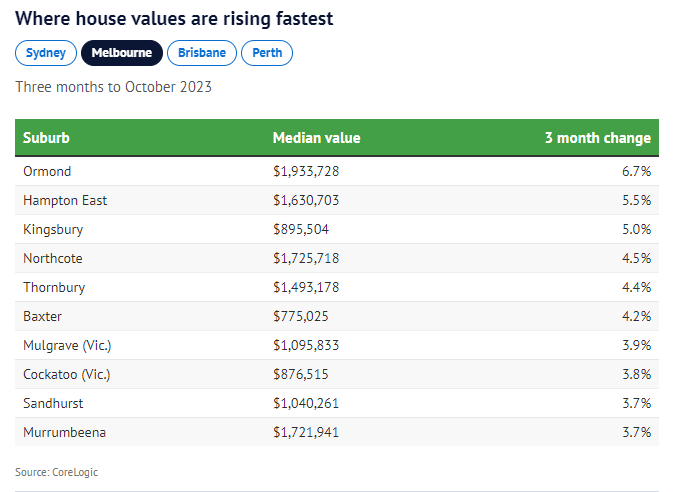
Task: Click the 4.4% change for Thornbury
Action: [637, 287]
